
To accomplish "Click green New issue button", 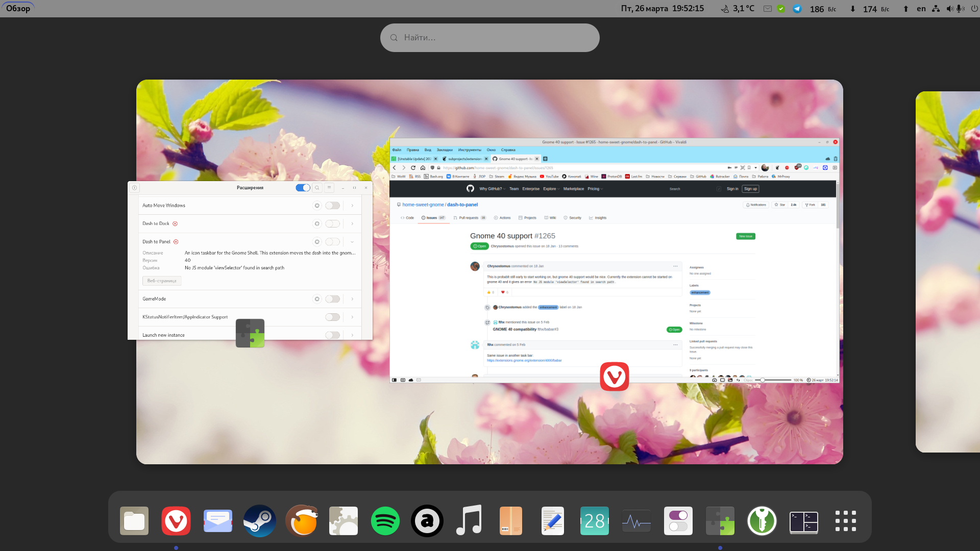I will point(746,236).
